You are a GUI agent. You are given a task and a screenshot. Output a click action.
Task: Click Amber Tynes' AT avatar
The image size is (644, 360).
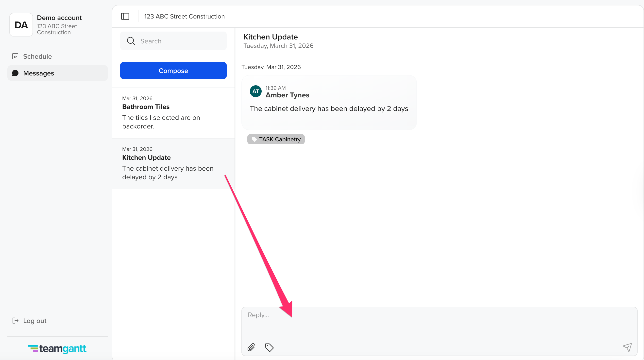255,91
